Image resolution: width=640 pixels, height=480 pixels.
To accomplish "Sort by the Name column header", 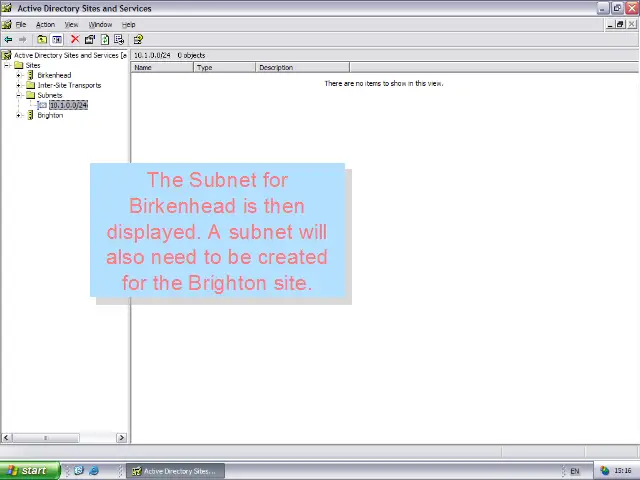I will pos(162,67).
